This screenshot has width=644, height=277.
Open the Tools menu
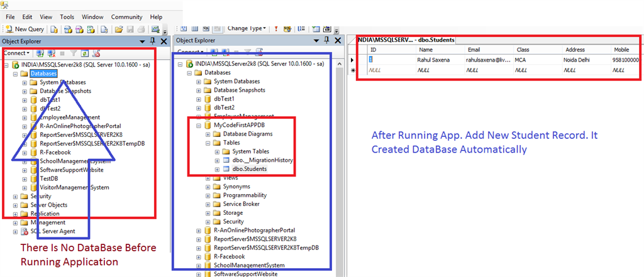coord(67,17)
